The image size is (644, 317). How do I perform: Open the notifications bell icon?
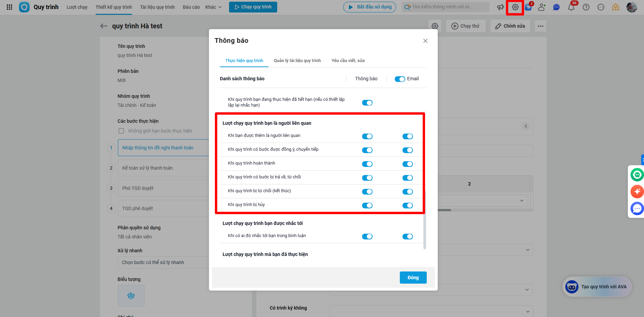(571, 7)
